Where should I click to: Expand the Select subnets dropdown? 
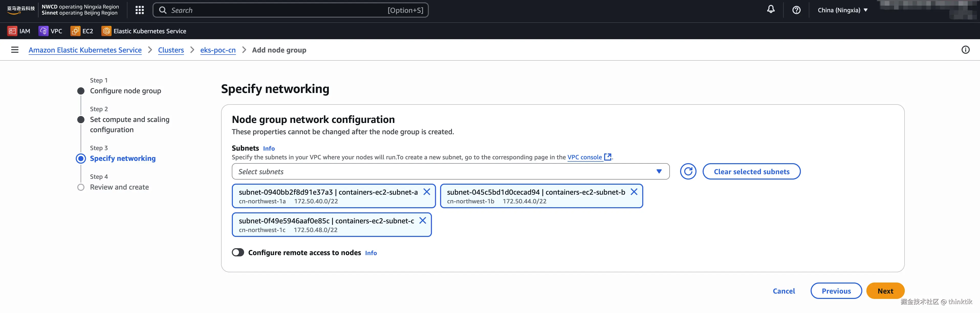(x=450, y=172)
